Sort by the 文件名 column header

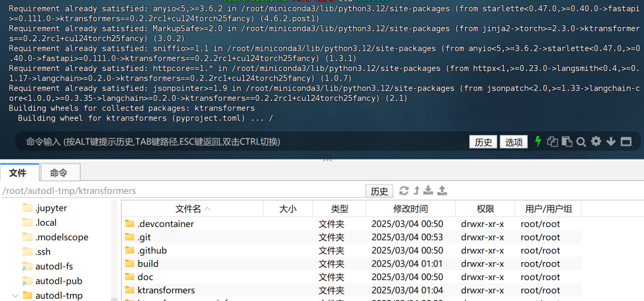click(188, 208)
